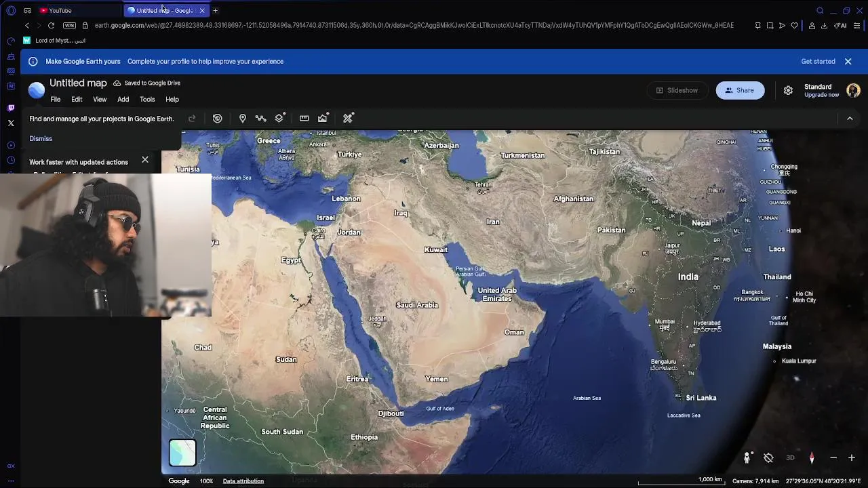Select the Draw path or polygon tool

(260, 118)
